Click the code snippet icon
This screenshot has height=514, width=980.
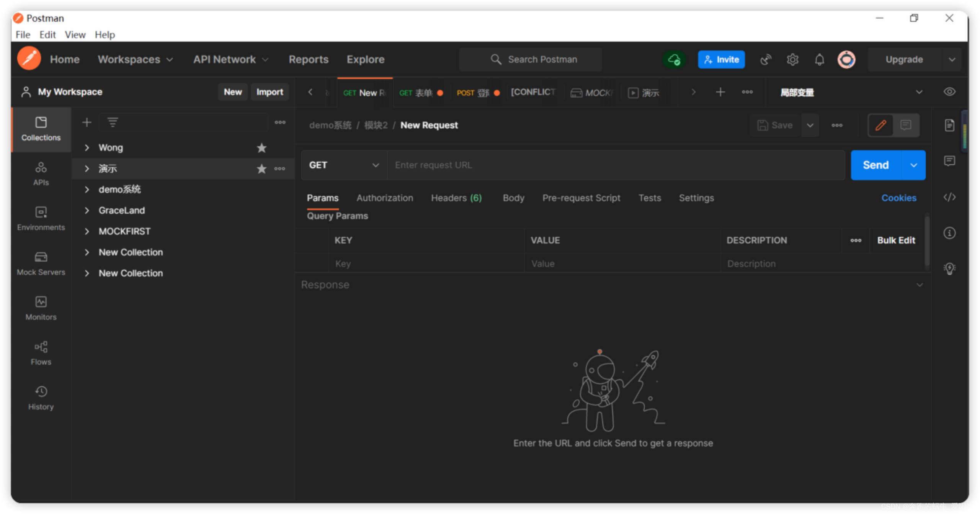(949, 197)
